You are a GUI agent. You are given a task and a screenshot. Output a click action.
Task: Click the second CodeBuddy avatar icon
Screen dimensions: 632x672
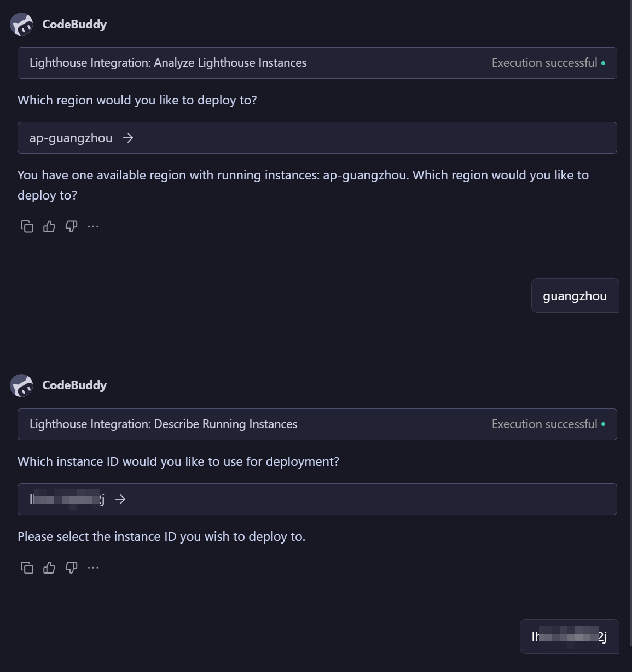pos(22,385)
